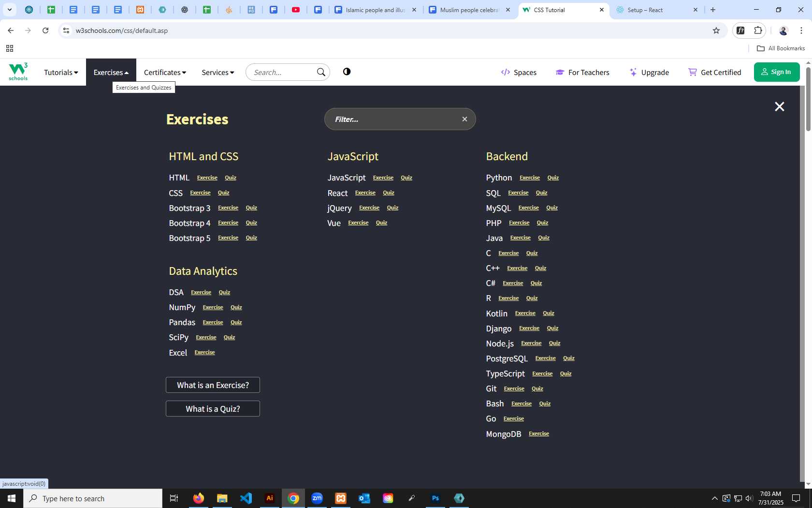The image size is (812, 508).
Task: Show hidden system tray icons
Action: pos(714,498)
